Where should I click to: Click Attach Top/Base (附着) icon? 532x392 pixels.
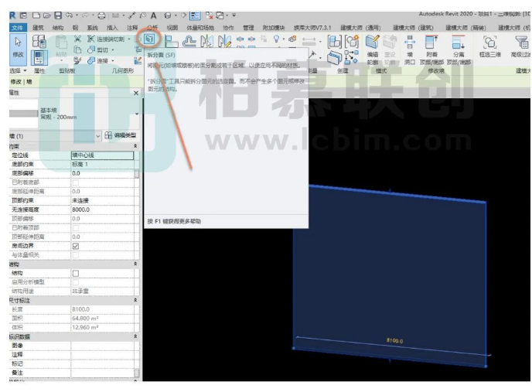point(431,43)
